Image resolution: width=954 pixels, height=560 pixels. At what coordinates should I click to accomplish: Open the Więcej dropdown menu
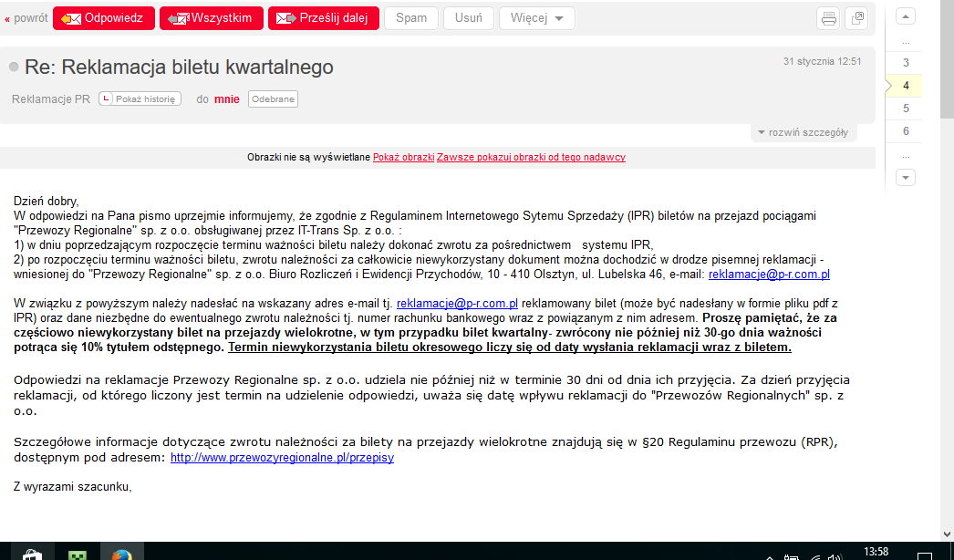coord(536,18)
